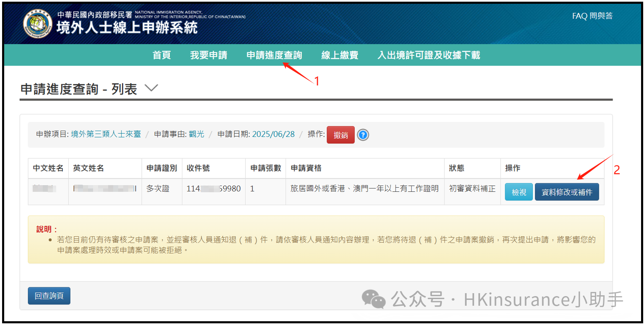Return via the 回查詢頁 button
Image resolution: width=644 pixels, height=325 pixels.
[x=49, y=296]
